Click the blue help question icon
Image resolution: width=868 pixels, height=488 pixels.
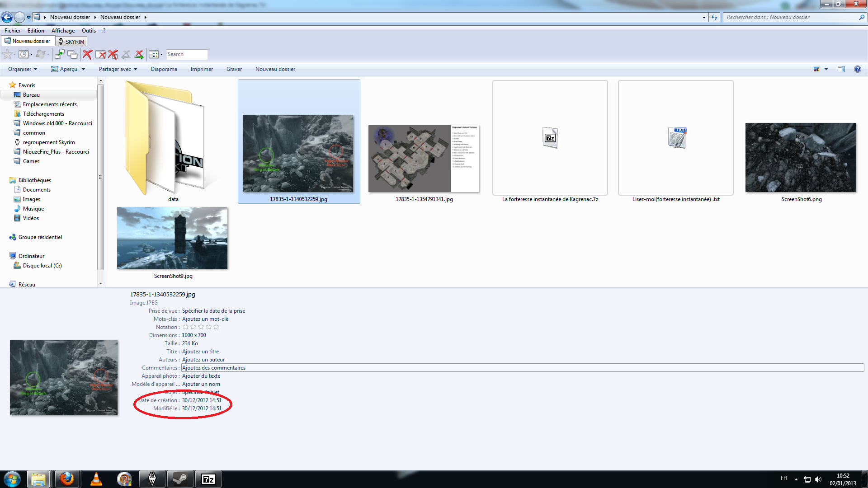tap(857, 69)
